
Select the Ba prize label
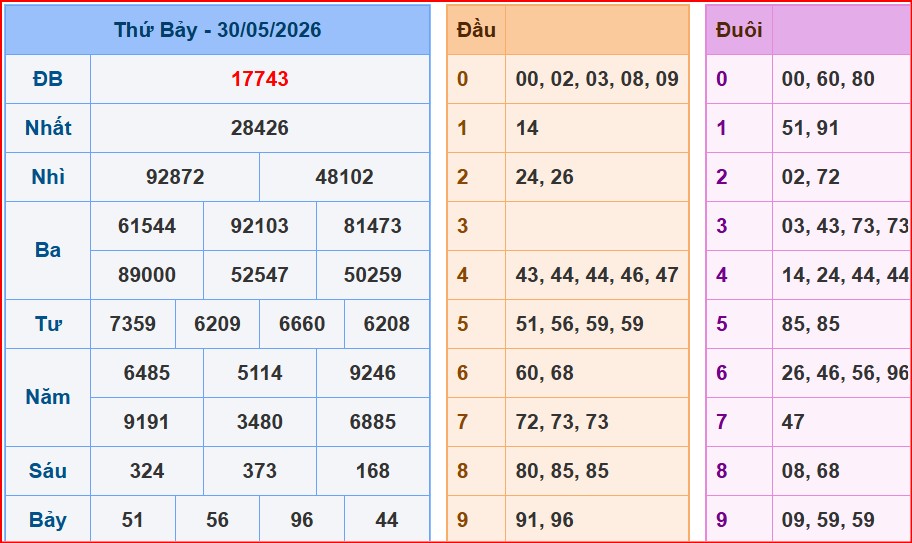pos(48,250)
